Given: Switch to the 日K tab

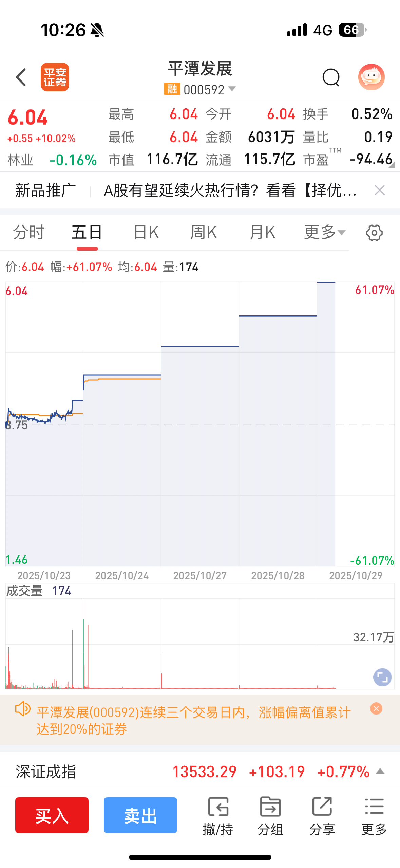Looking at the screenshot, I should click(x=146, y=233).
